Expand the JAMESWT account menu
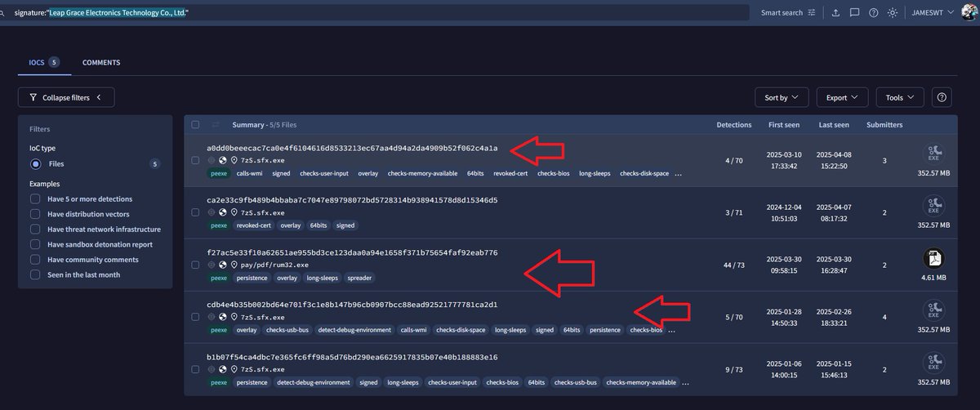 (933, 13)
